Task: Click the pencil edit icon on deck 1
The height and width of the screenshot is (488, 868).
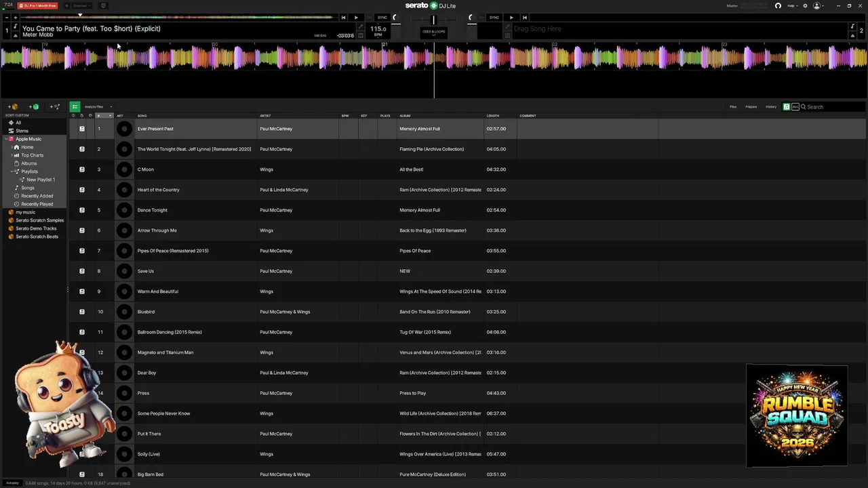Action: (x=361, y=27)
